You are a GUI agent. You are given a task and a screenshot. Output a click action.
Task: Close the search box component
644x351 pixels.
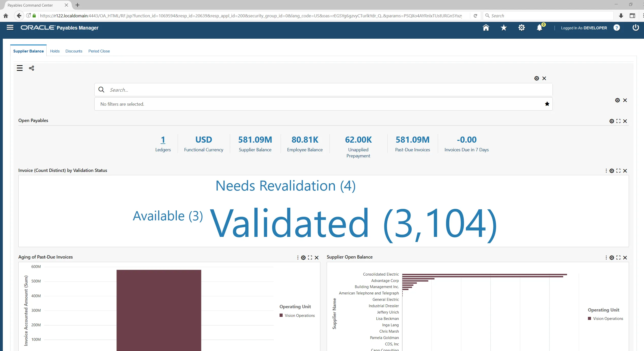click(x=544, y=78)
